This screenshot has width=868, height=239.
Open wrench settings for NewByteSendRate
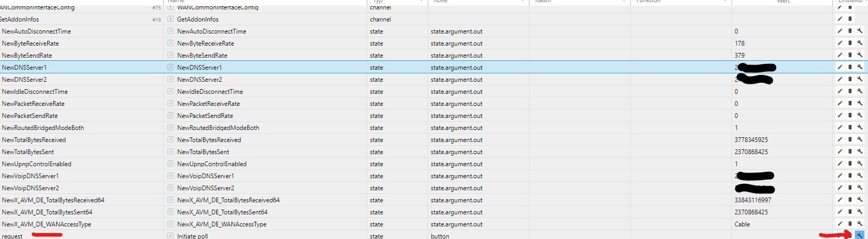(x=860, y=55)
